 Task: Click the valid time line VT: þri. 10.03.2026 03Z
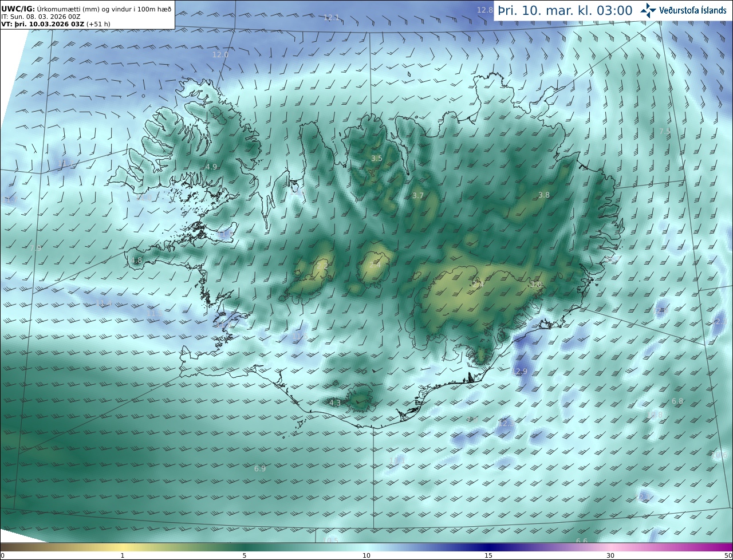point(43,24)
